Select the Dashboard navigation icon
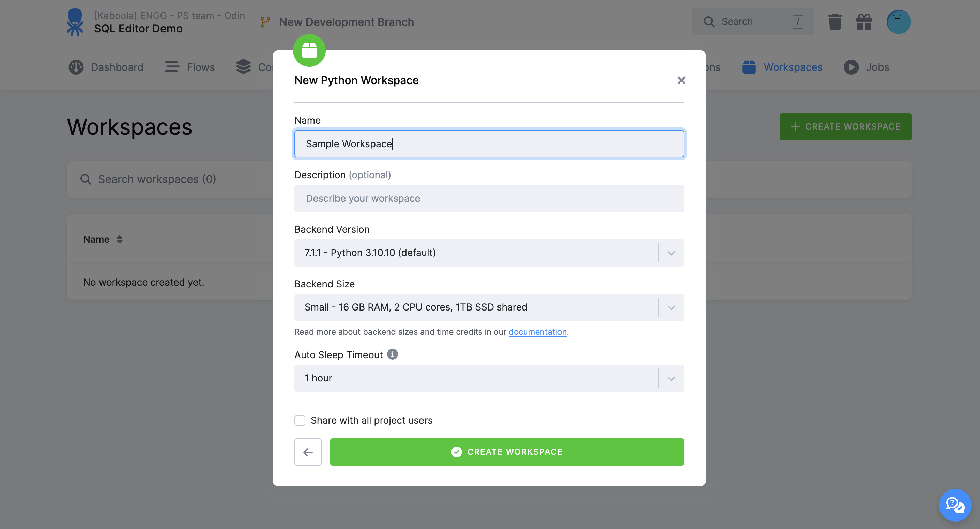The height and width of the screenshot is (529, 980). click(76, 67)
